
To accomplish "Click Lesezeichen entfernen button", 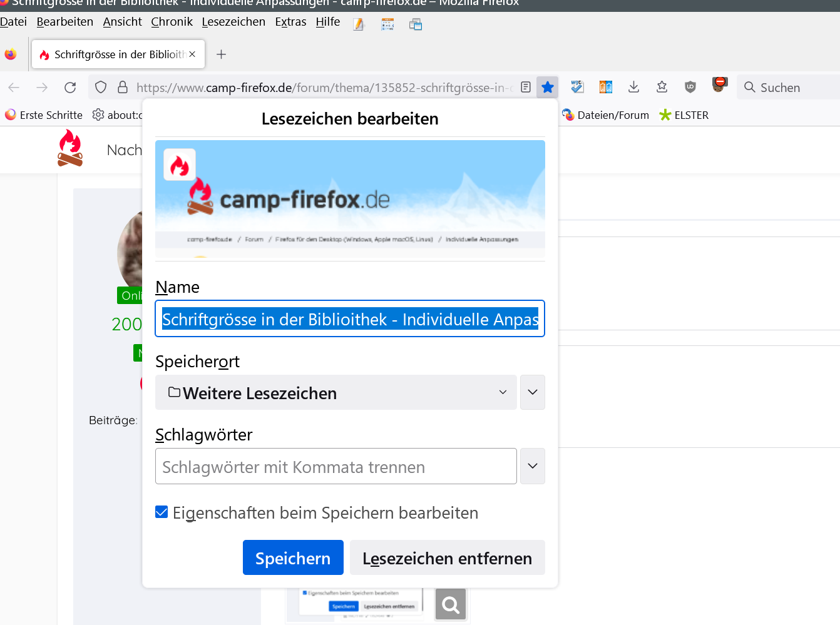I will (447, 557).
